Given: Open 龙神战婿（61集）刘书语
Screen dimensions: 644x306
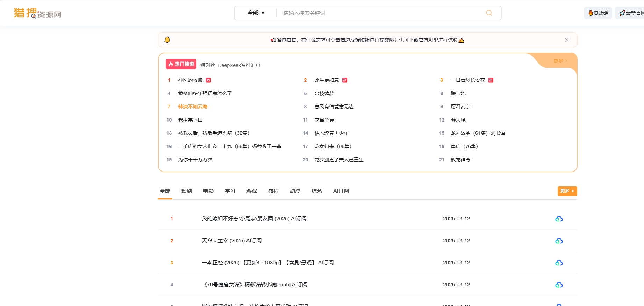Looking at the screenshot, I should point(478,133).
